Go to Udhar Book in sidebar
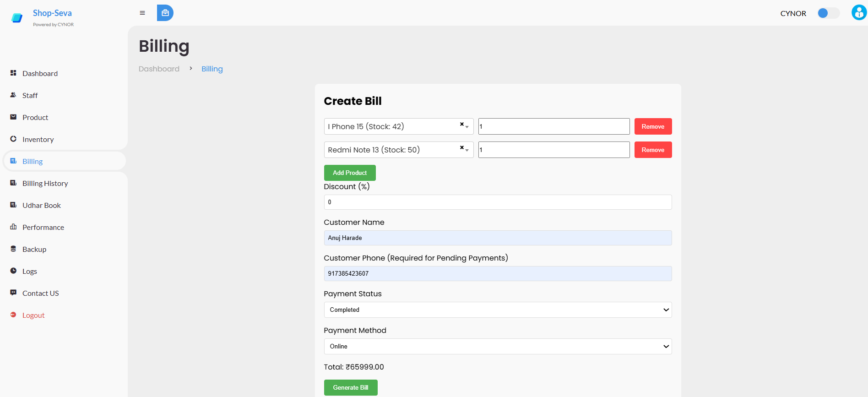The height and width of the screenshot is (397, 868). pyautogui.click(x=41, y=206)
